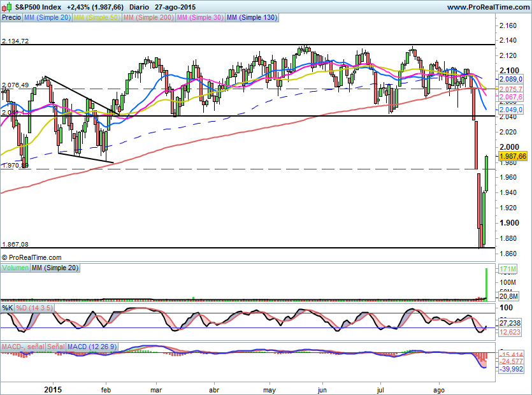Click the latest green candlestick near 1.987
Screen dimensions: 532x395
[487, 173]
